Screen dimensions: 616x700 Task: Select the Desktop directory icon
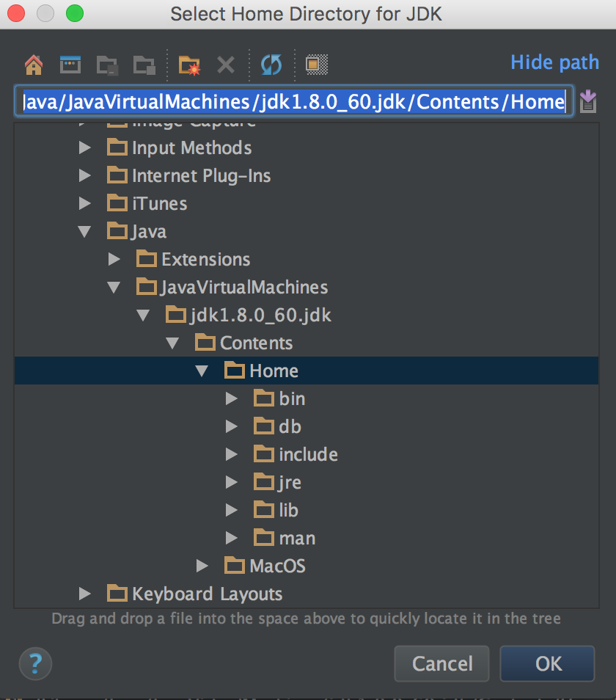[70, 65]
